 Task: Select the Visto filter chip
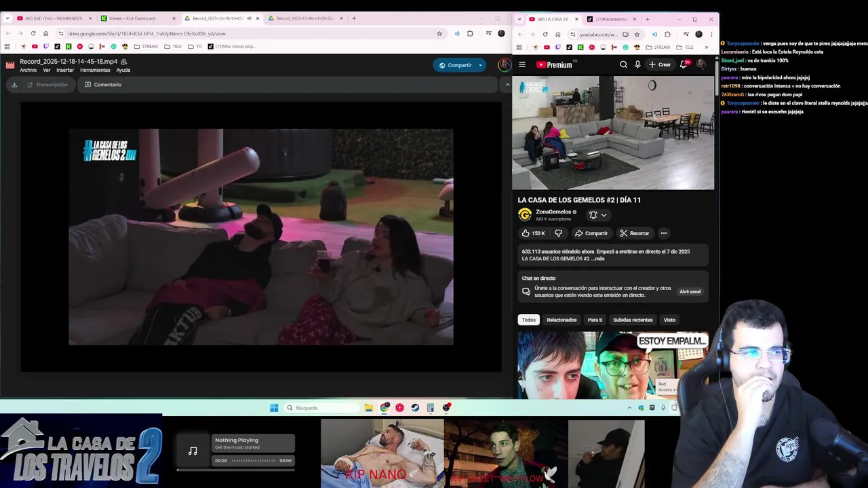pos(669,320)
